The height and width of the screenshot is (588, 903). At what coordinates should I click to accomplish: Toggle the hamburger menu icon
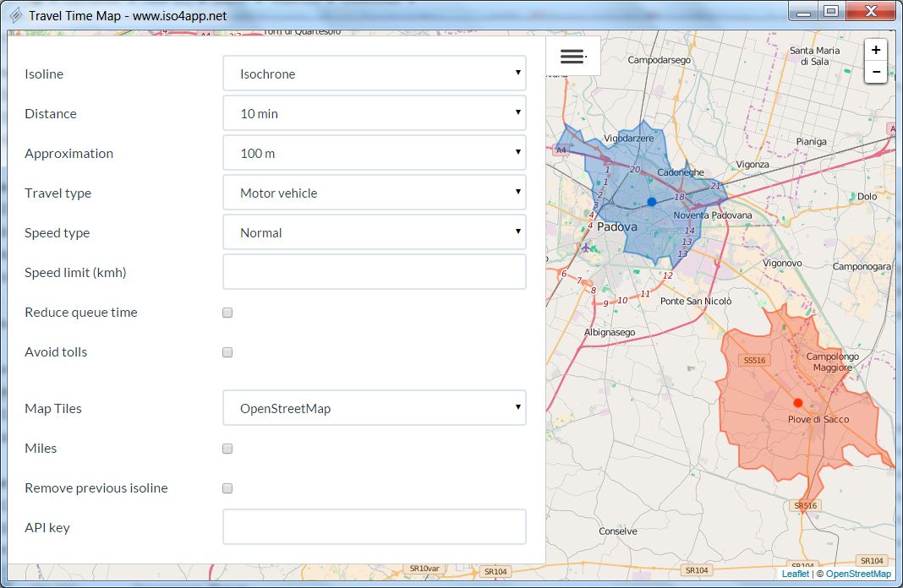(x=572, y=56)
